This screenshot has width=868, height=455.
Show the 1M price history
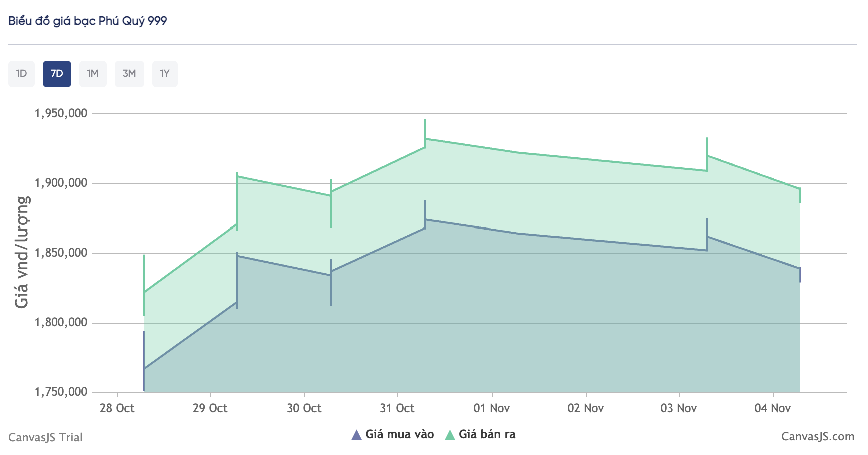pos(93,74)
